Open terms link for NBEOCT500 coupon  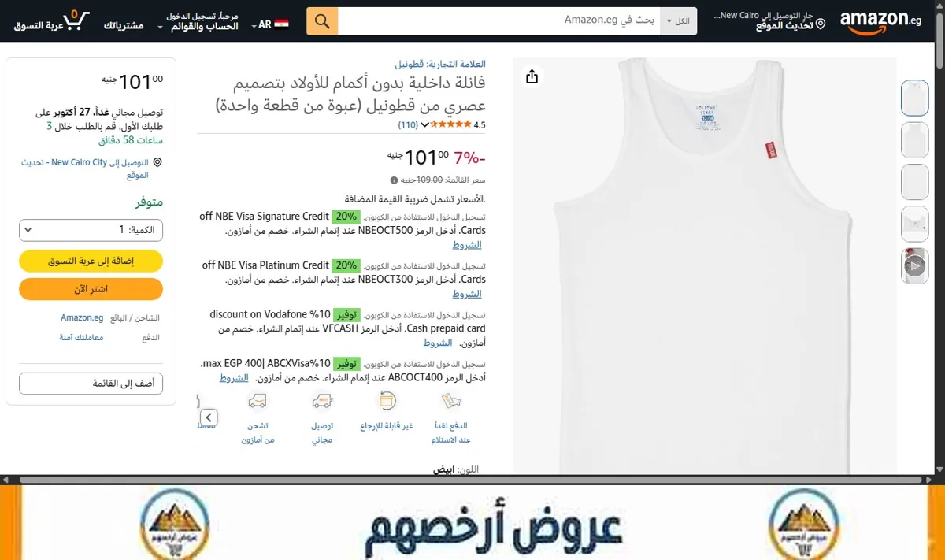(x=467, y=245)
